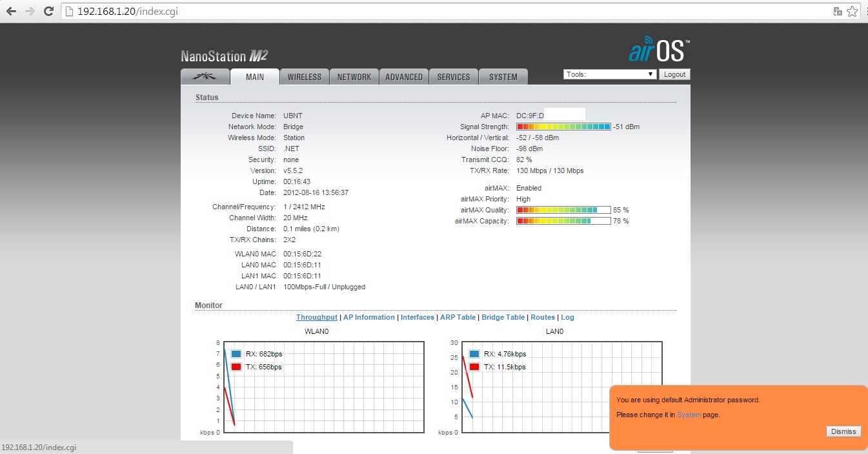
Task: Click the Signal Strength bar
Action: (x=564, y=127)
